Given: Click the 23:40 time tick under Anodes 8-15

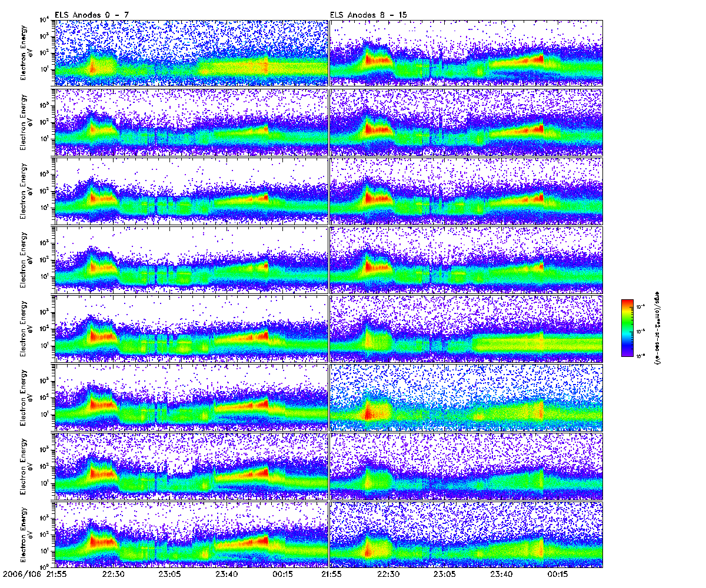Looking at the screenshot, I should [x=500, y=573].
